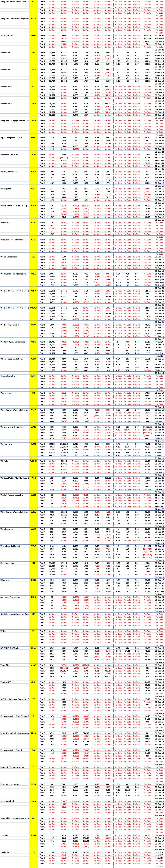Image resolution: width=165 pixels, height=868 pixels.
Task: Click the 'Zynga Inc.' company cell
Action: coord(14,835)
